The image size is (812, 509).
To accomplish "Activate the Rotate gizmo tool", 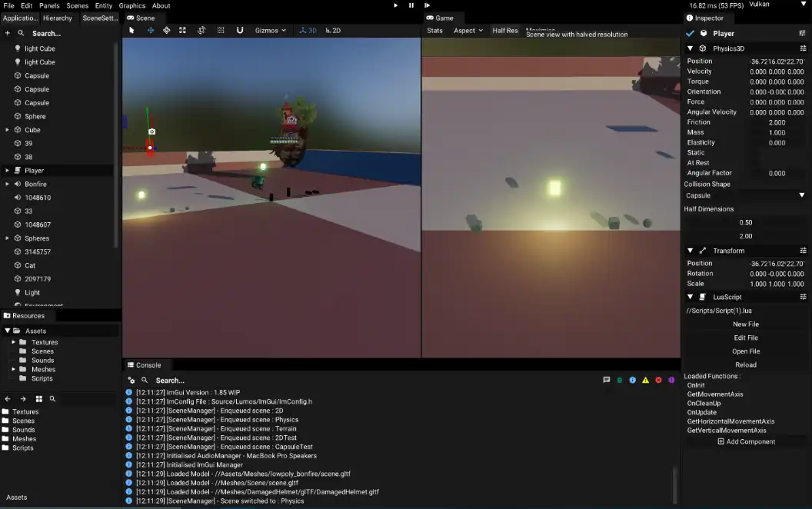I will (166, 31).
